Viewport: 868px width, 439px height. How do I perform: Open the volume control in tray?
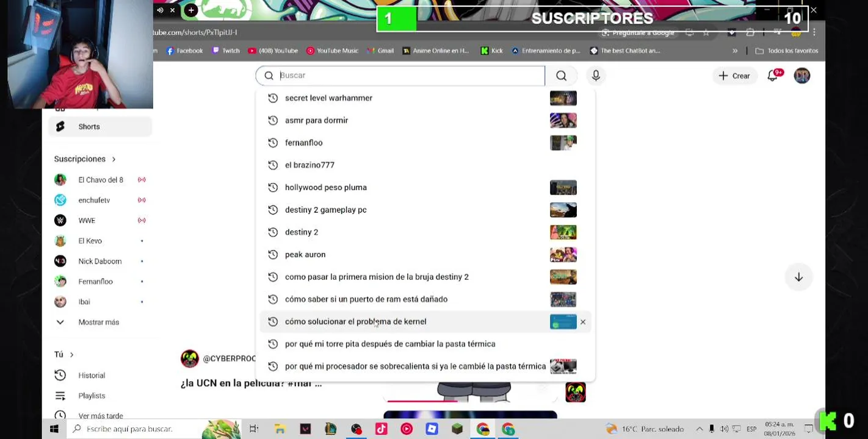725,429
